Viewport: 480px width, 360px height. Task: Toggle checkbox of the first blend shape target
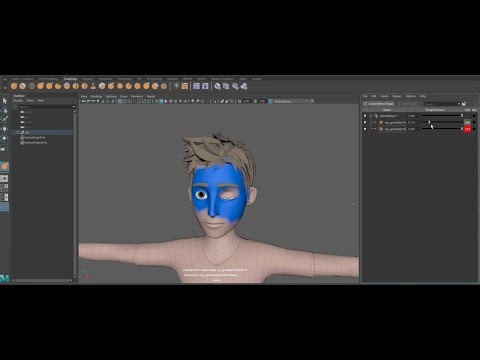(x=365, y=122)
